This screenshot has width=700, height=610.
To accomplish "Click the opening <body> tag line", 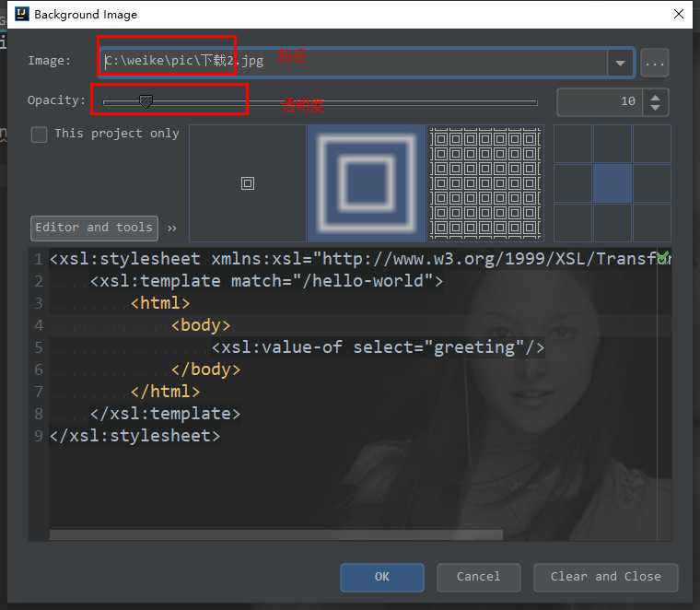I will (x=201, y=325).
